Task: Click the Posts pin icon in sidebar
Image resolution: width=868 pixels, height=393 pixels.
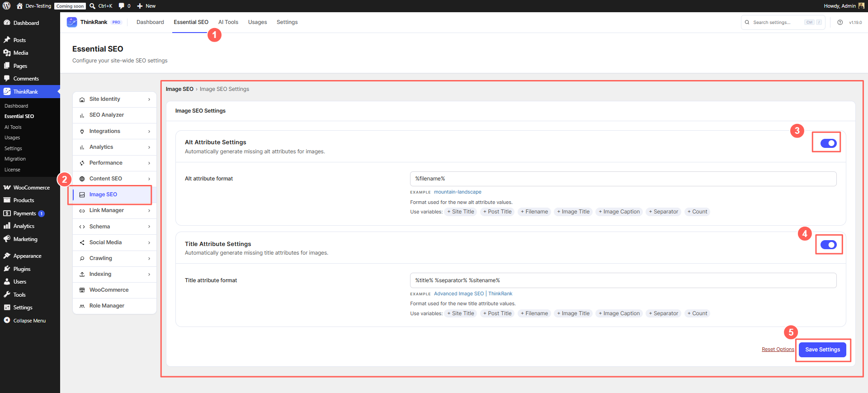Action: pos(7,40)
